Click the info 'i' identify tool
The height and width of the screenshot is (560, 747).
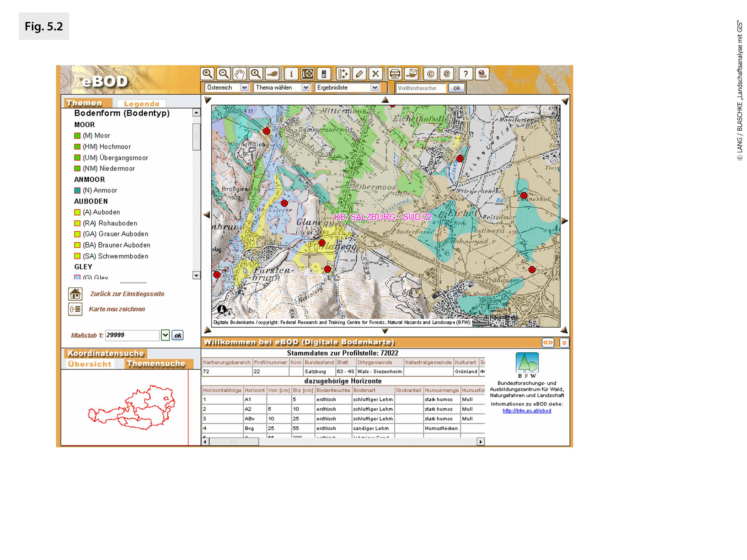291,74
